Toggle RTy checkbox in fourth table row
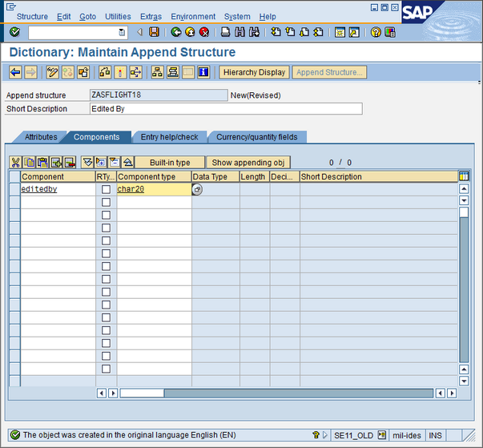The image size is (483, 448). pos(106,228)
